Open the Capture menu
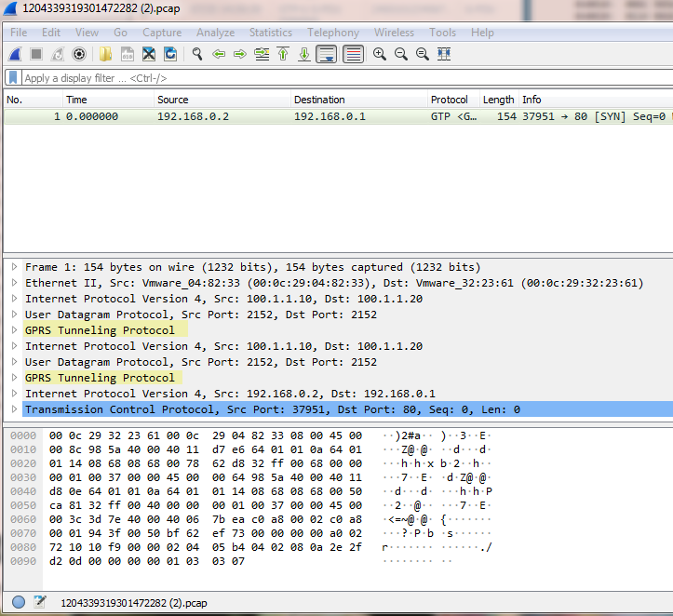Image resolution: width=673 pixels, height=616 pixels. click(x=162, y=33)
